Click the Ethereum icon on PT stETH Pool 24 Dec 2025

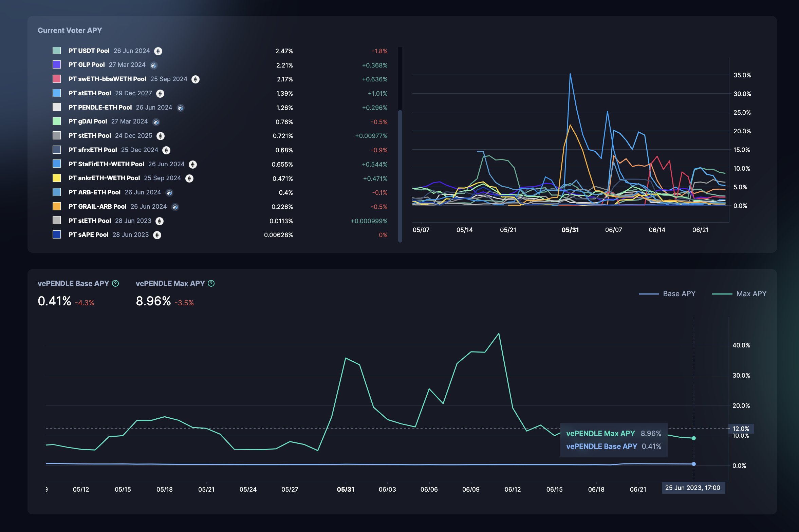pos(161,136)
